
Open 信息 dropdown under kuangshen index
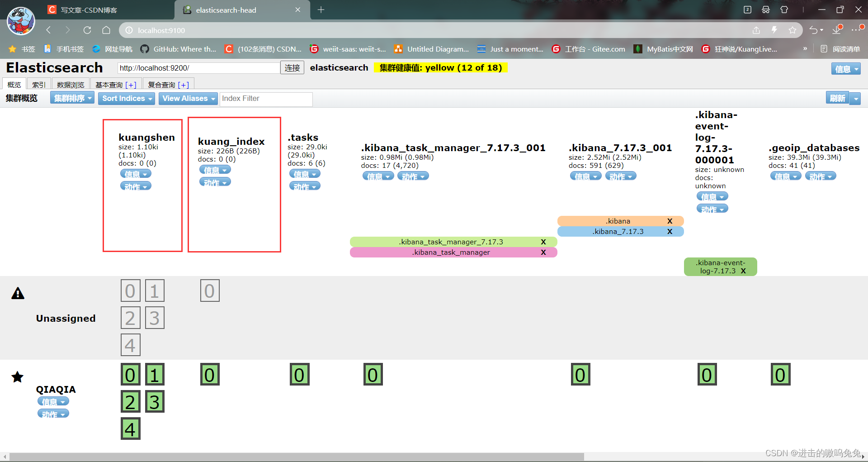point(136,174)
